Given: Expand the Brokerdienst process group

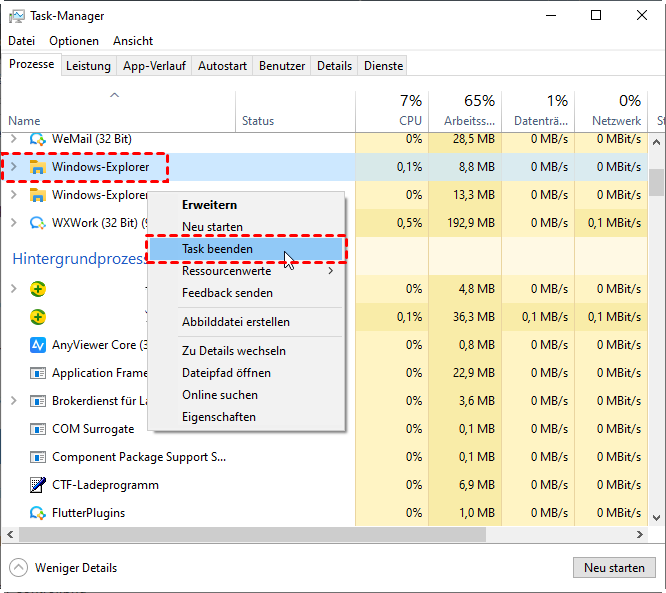Looking at the screenshot, I should 13,401.
